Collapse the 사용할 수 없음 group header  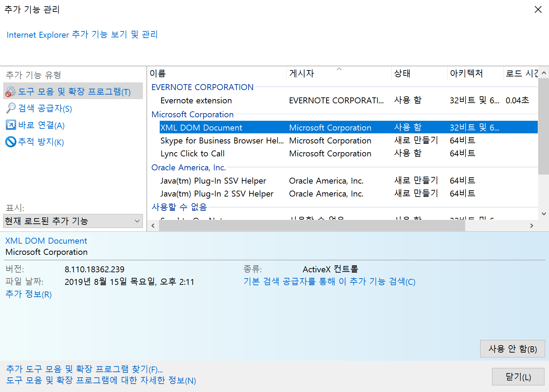[x=179, y=207]
